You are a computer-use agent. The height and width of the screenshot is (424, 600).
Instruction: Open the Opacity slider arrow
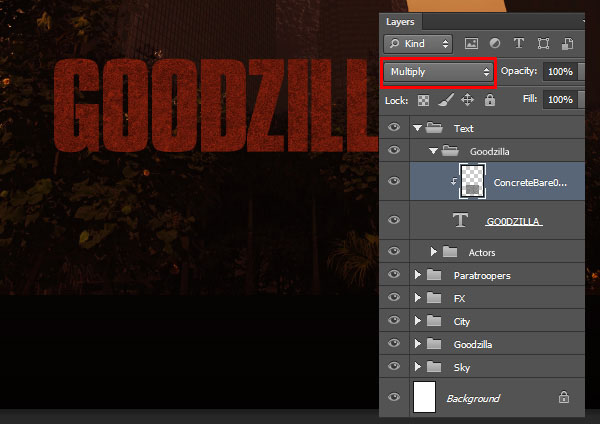[x=581, y=72]
